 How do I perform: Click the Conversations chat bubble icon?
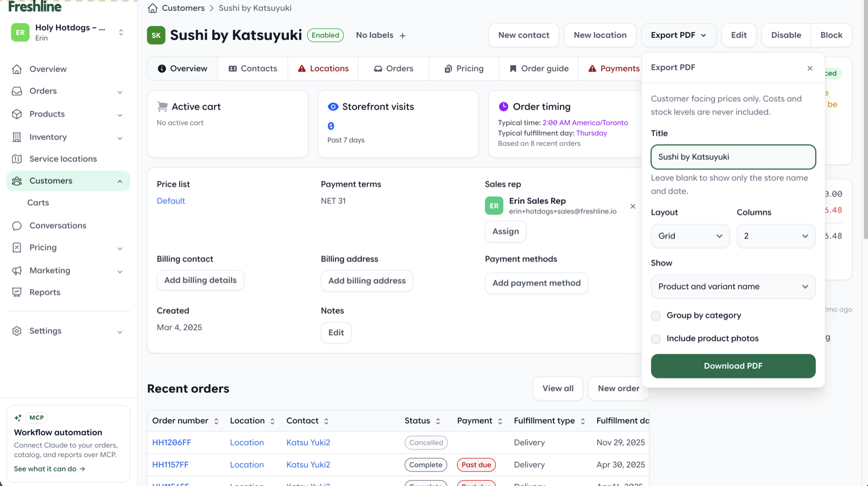click(17, 226)
